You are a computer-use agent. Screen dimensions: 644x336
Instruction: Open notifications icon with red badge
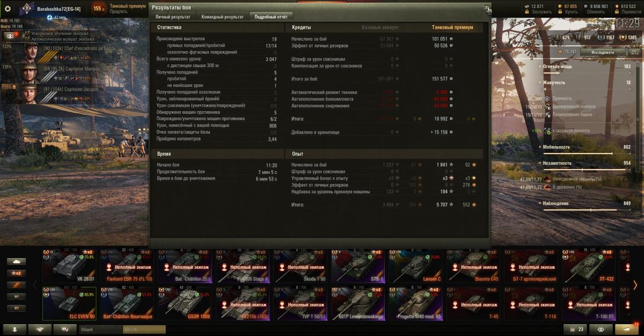(626, 330)
